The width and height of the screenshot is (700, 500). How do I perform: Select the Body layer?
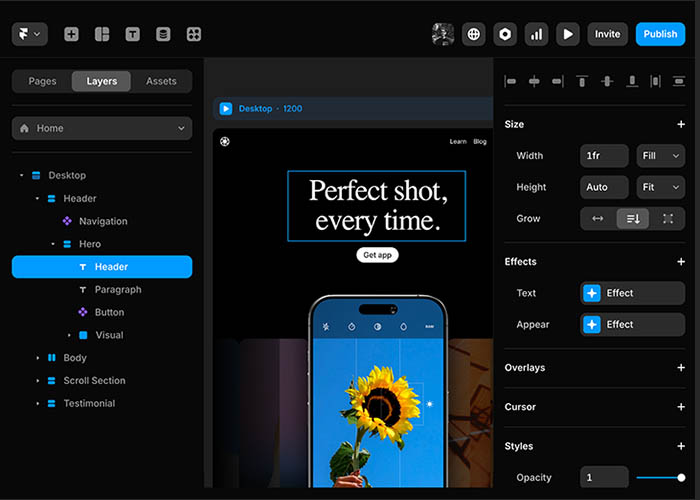[75, 358]
